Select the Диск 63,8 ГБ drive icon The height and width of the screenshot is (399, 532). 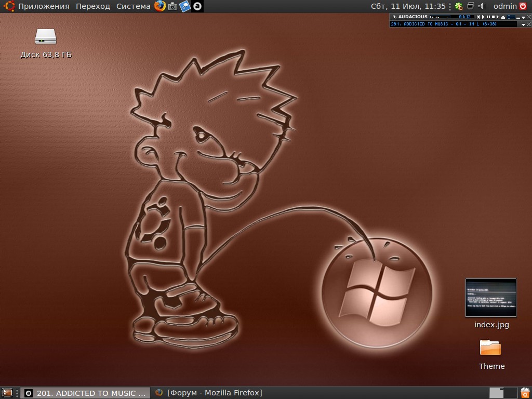(46, 36)
